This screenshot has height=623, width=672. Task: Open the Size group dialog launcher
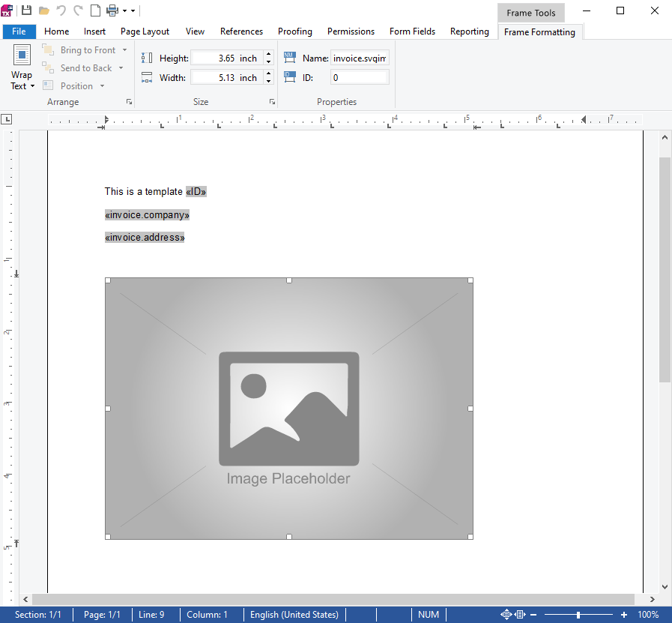coord(272,102)
